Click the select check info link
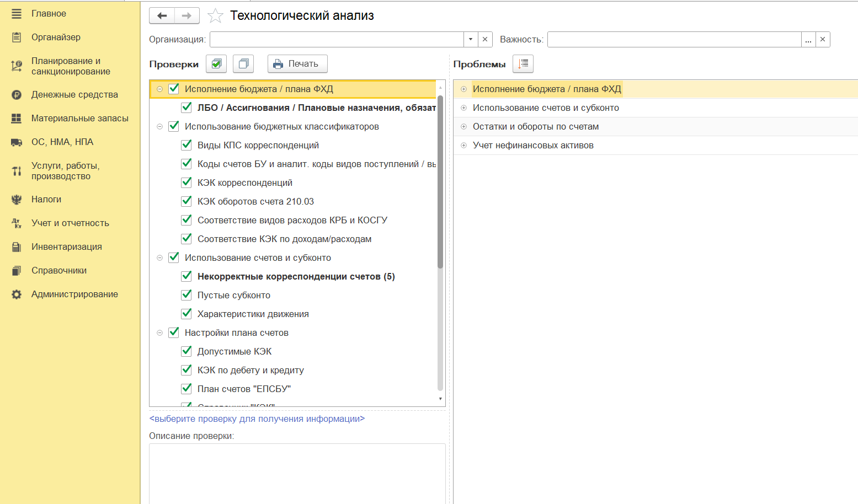This screenshot has height=504, width=858. point(257,419)
